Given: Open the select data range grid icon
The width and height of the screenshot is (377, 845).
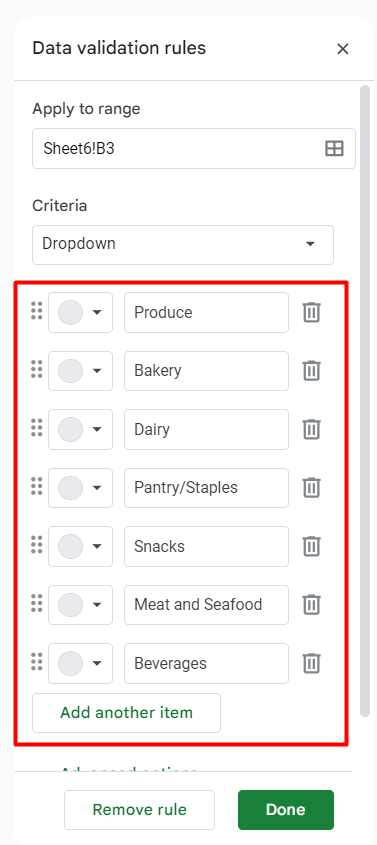Looking at the screenshot, I should pyautogui.click(x=334, y=148).
